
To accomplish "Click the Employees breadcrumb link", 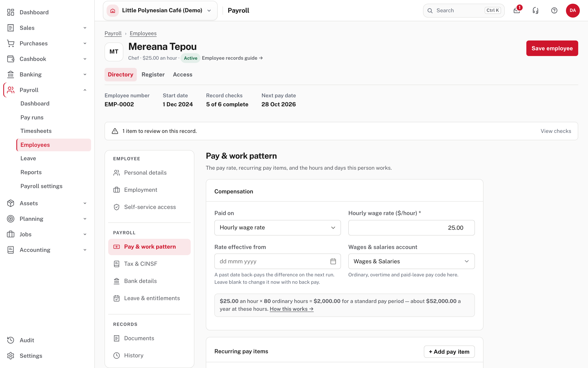I will point(143,33).
